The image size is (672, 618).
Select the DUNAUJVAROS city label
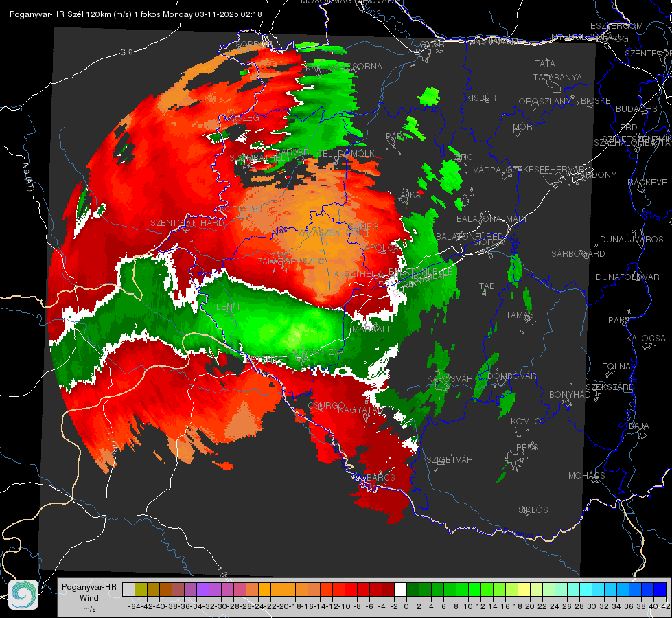[x=632, y=240]
